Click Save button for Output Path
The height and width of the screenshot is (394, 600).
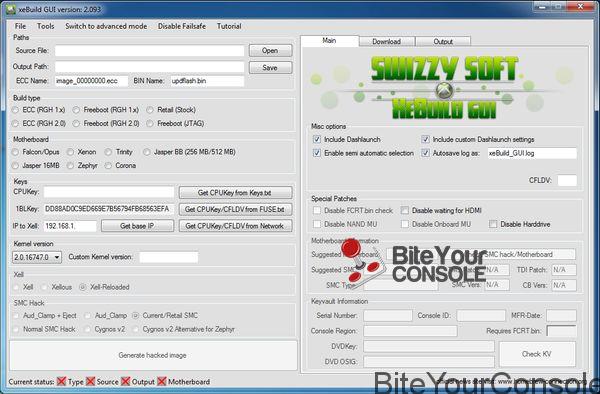270,67
